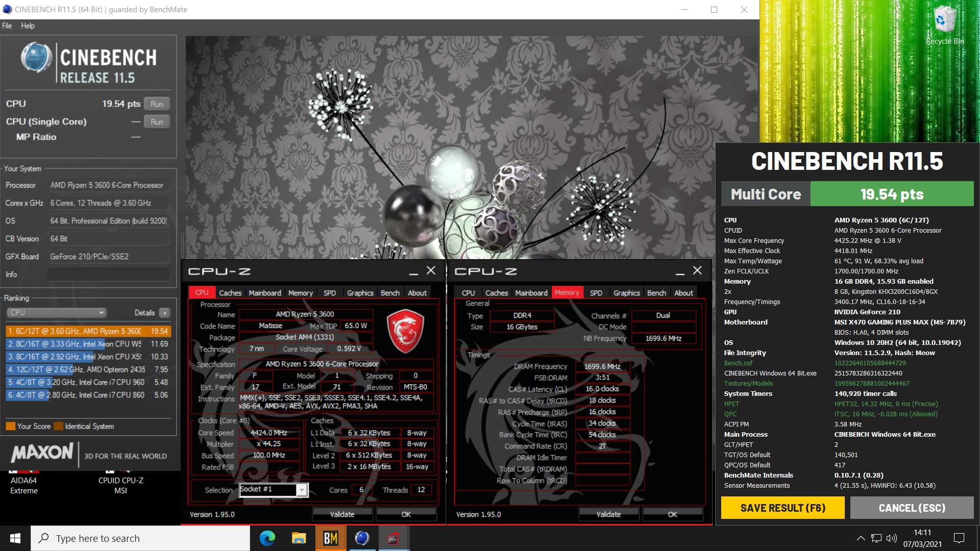Switch to Caches tab in right CPU-Z
The width and height of the screenshot is (980, 551).
497,293
